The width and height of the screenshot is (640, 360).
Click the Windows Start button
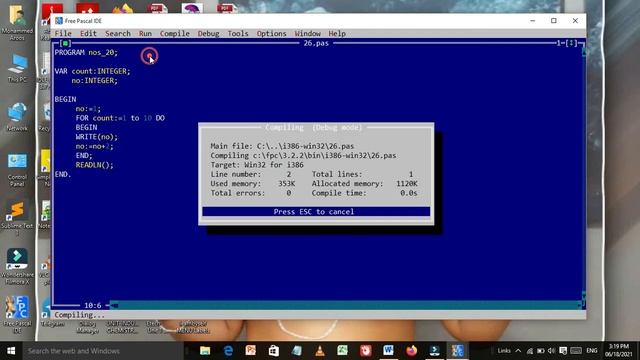[x=11, y=351]
